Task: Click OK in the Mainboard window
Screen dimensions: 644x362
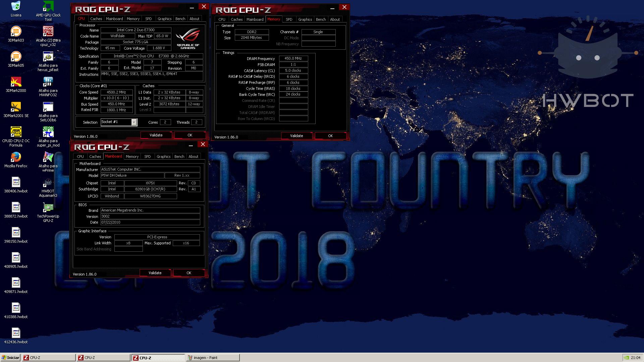Action: point(189,273)
